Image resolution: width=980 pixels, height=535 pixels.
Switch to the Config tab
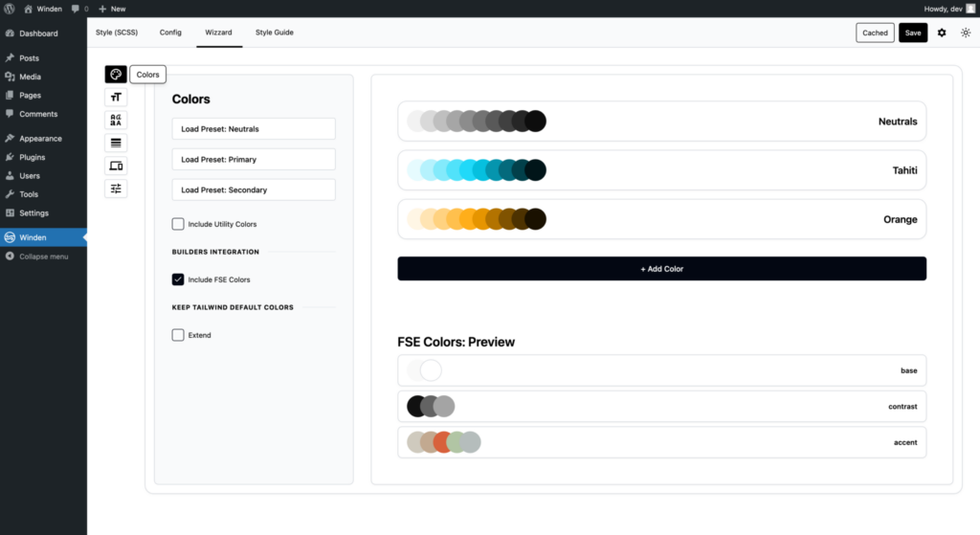170,33
